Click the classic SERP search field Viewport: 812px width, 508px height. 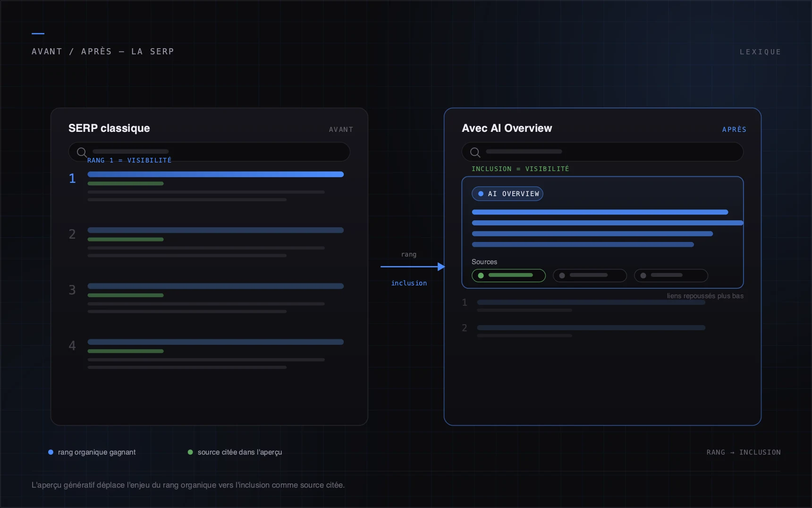pos(209,152)
